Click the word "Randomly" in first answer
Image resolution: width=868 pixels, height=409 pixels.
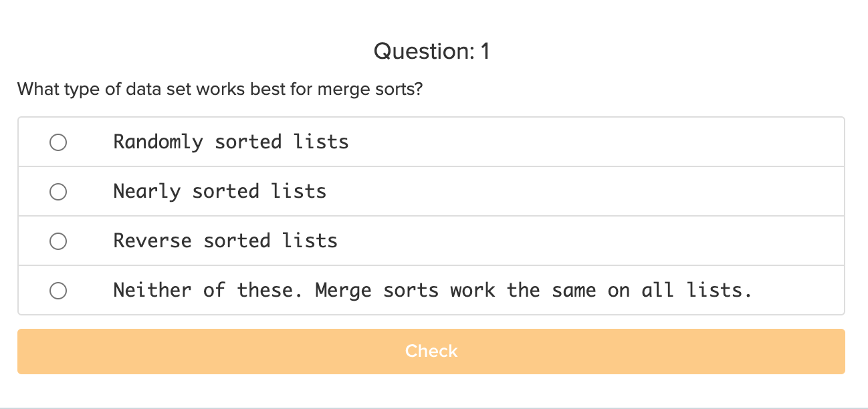(158, 142)
